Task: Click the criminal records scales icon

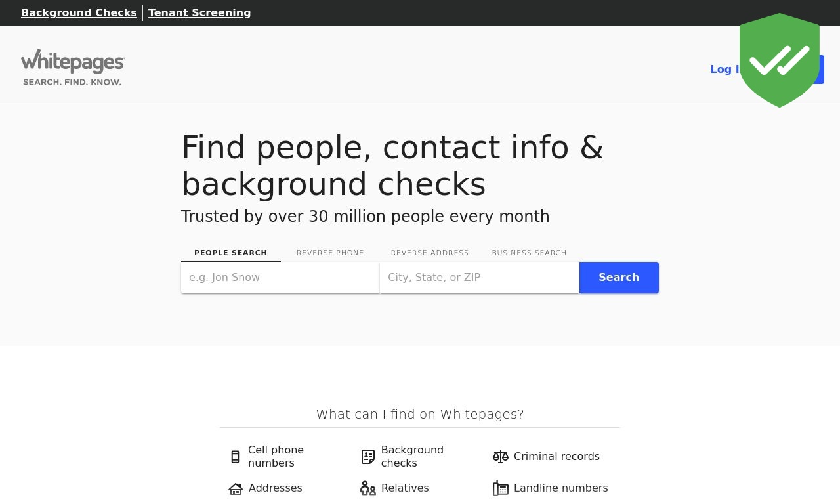Action: 501,457
